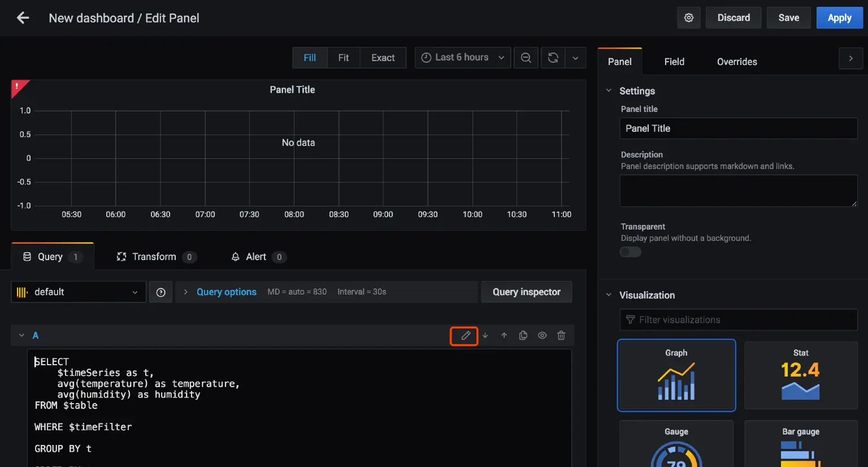Open the Query inspector

(526, 292)
